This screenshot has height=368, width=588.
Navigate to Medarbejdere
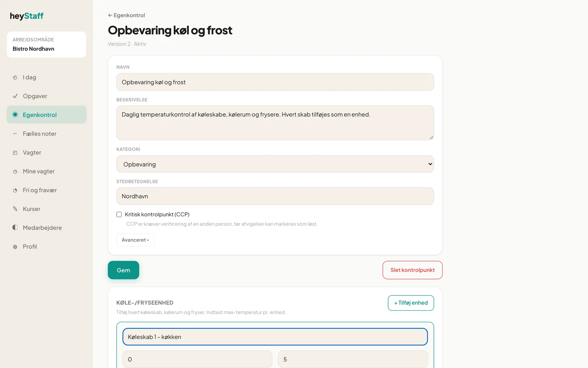point(46,228)
